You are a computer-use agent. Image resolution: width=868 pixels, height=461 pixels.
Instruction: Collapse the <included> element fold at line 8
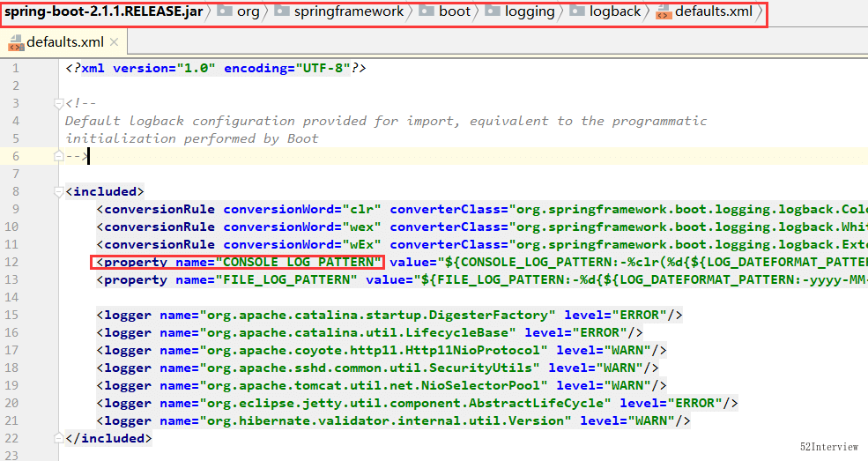click(x=59, y=191)
